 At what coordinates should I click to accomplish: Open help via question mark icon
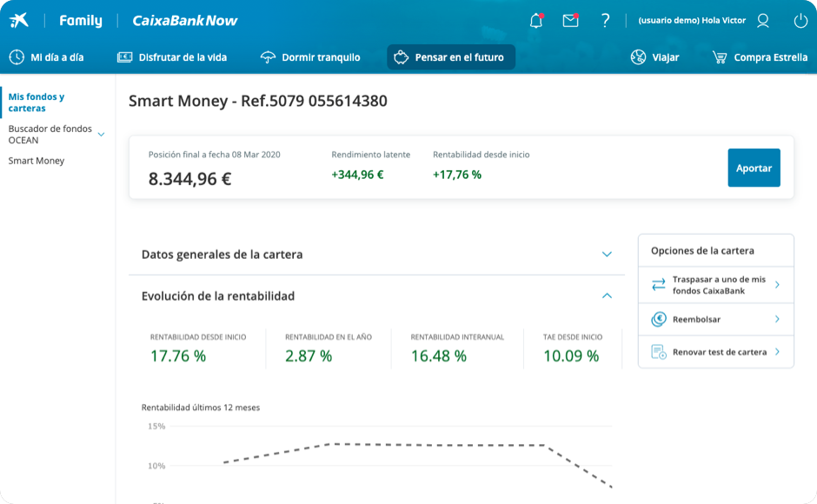point(605,20)
